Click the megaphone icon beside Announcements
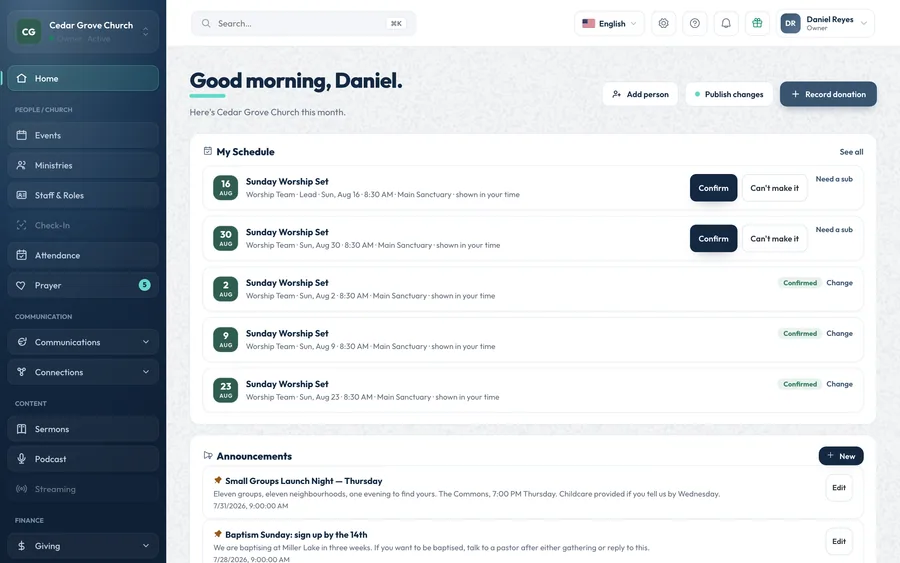Image resolution: width=900 pixels, height=563 pixels. point(208,455)
